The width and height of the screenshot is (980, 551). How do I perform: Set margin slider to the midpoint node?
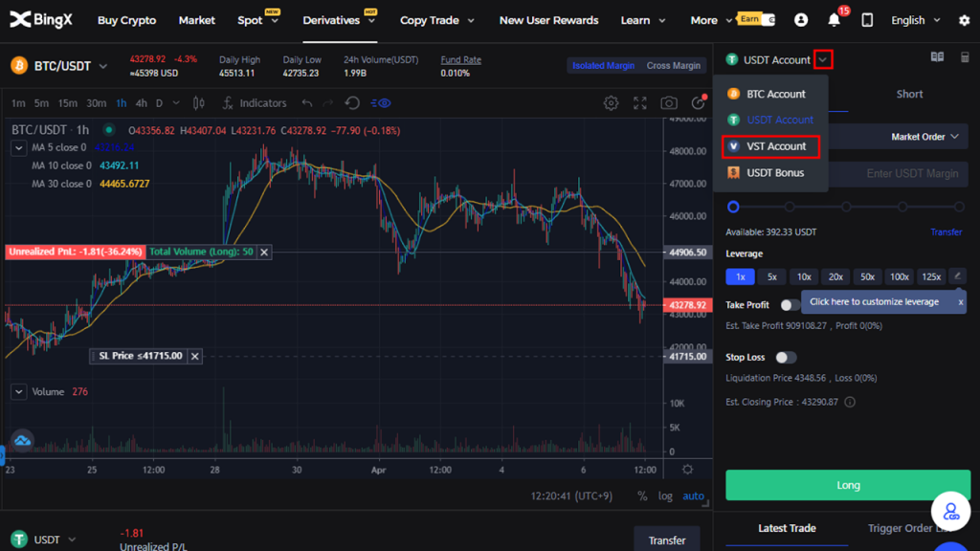(846, 207)
